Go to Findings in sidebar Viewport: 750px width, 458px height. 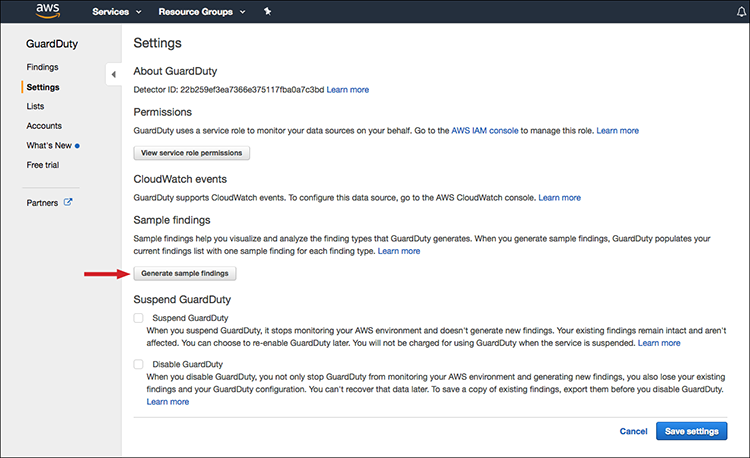coord(43,67)
